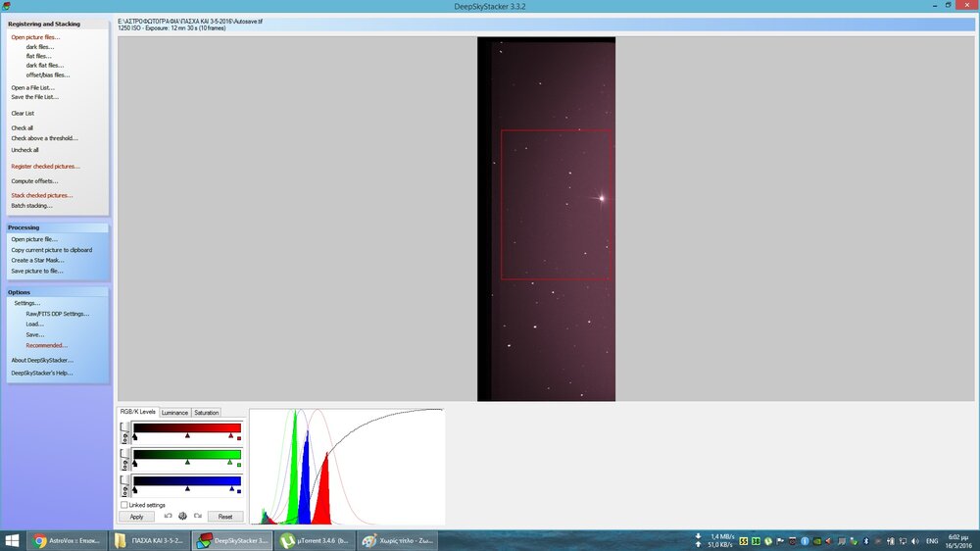
Task: Switch to the Luminance tab
Action: [174, 413]
